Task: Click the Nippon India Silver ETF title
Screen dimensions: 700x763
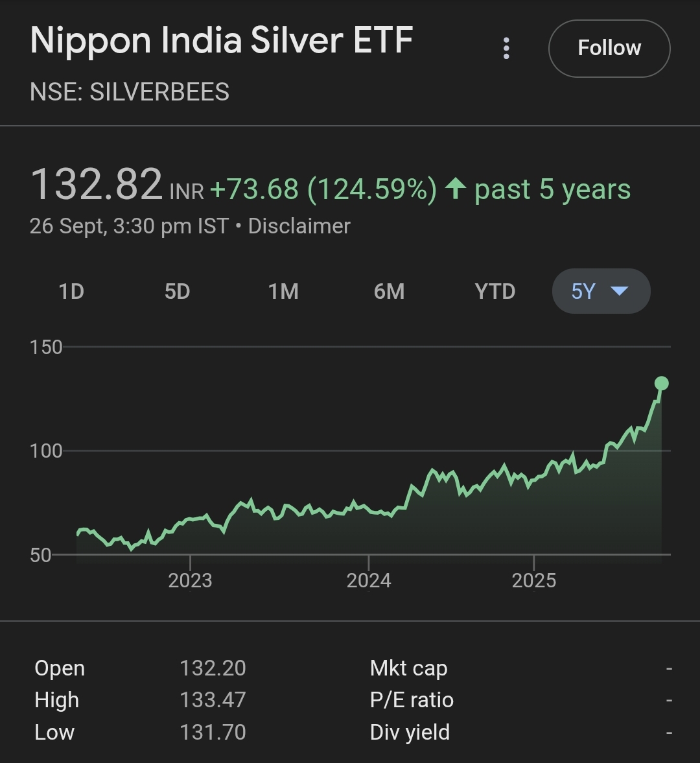Action: coord(222,41)
